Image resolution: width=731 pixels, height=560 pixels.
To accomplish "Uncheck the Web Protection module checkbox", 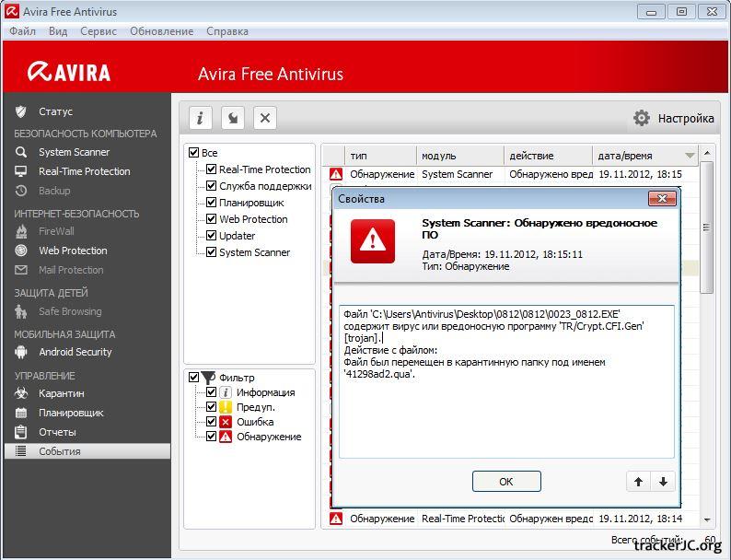I will 212,219.
